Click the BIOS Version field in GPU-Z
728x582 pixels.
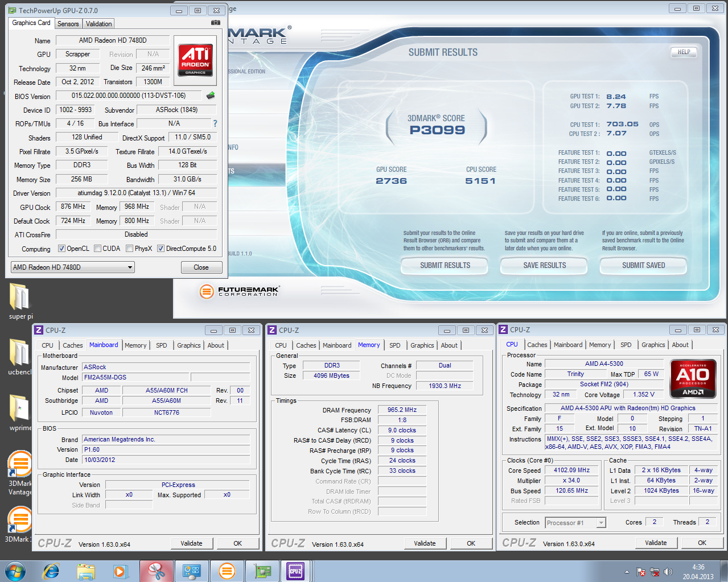[x=129, y=96]
